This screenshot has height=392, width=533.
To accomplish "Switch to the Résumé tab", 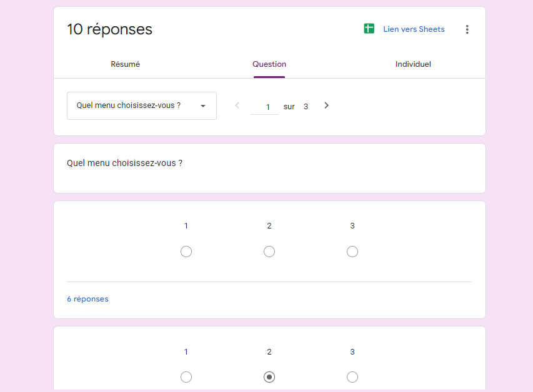I will click(125, 64).
